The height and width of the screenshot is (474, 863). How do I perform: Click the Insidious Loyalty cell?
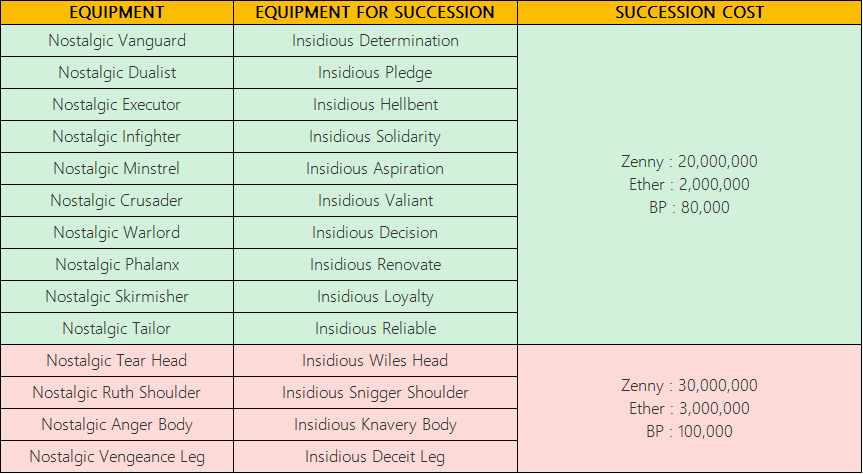[375, 296]
